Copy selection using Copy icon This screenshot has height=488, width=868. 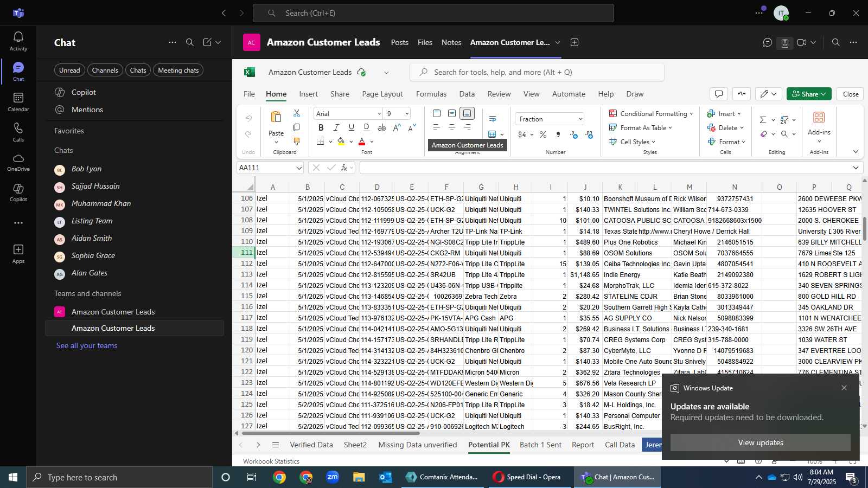[296, 127]
